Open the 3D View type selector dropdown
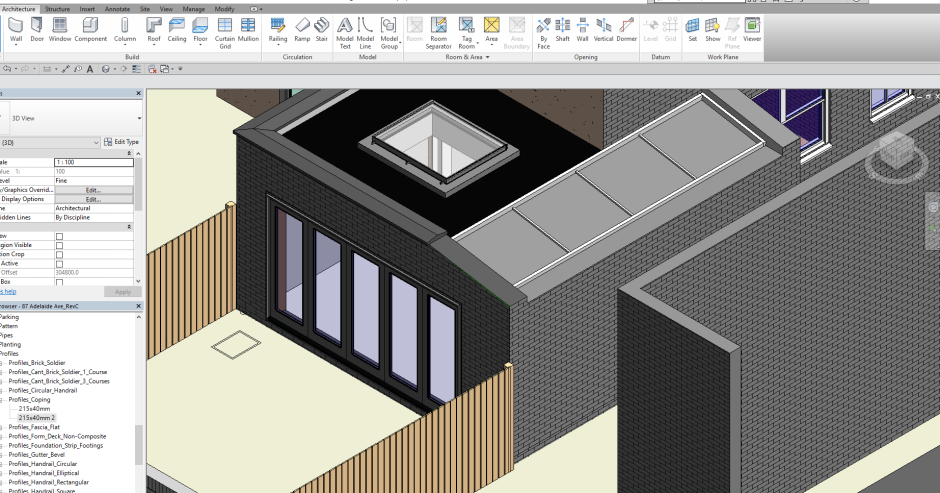The height and width of the screenshot is (493, 940). (x=139, y=118)
